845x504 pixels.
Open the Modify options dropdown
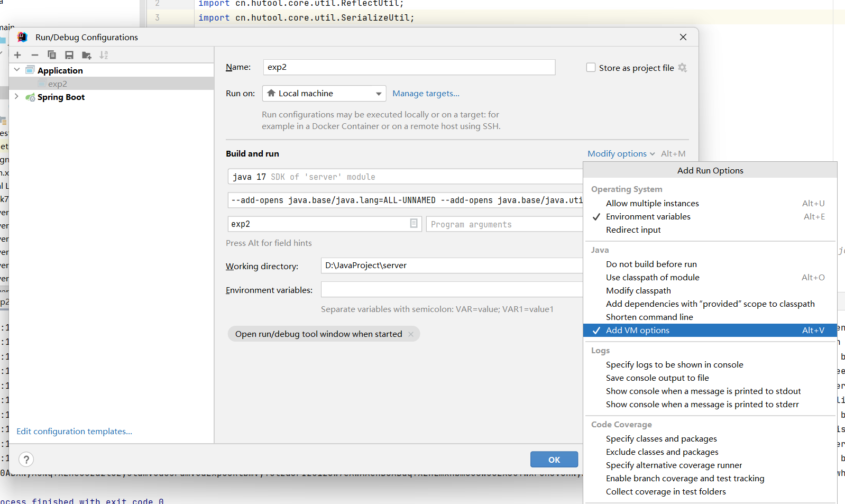point(621,154)
